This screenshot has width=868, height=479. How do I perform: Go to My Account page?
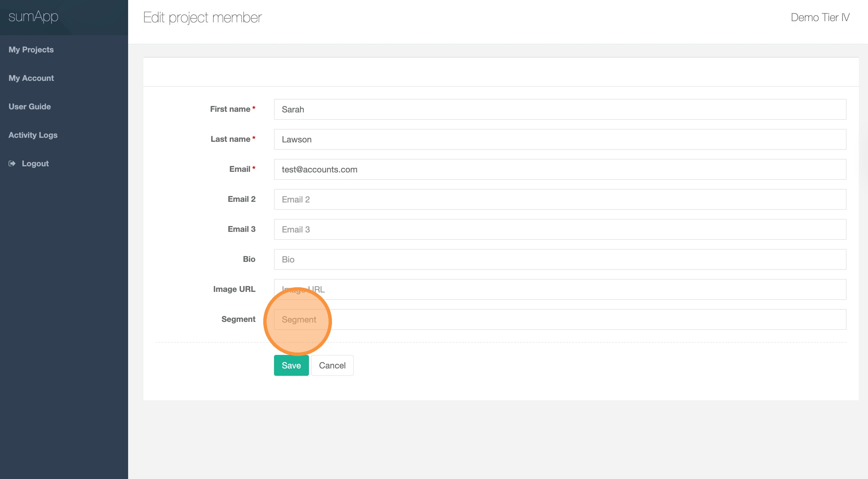click(x=31, y=78)
